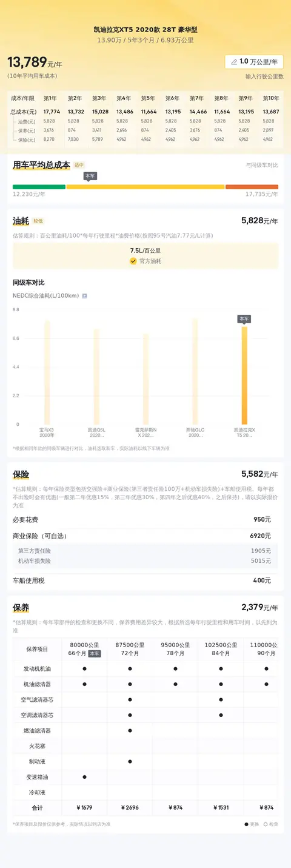The image size is (291, 868).
Task: Open the 第三方责任险 item
Action: pyautogui.click(x=145, y=551)
